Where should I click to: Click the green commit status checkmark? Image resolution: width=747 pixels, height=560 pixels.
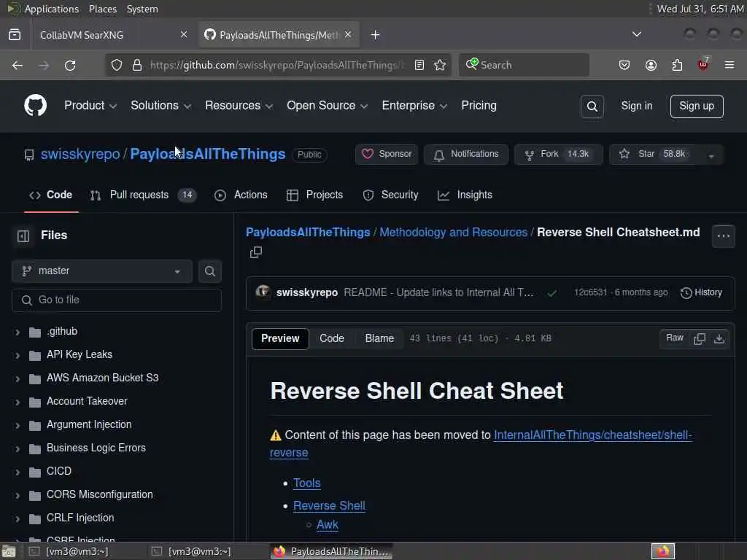pyautogui.click(x=552, y=293)
